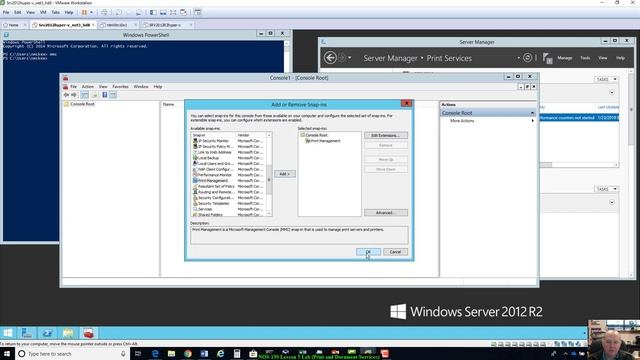This screenshot has height=360, width=640.
Task: Click VMware pause button
Action: click(x=84, y=13)
